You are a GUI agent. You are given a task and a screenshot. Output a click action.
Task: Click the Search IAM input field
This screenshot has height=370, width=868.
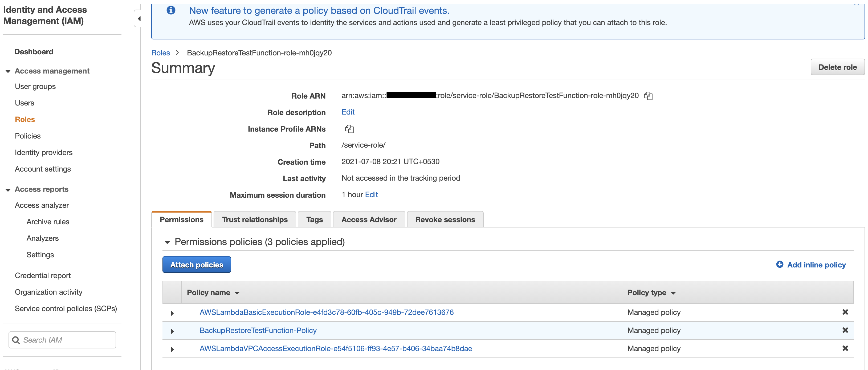click(62, 340)
